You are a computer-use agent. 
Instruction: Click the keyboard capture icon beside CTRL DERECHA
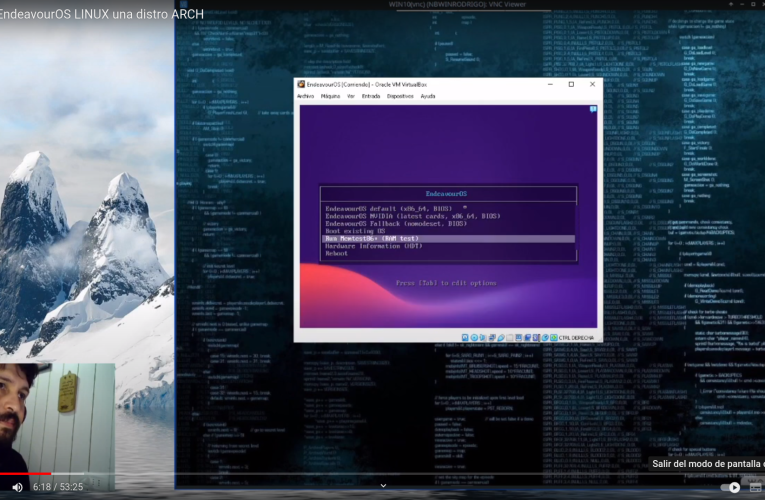tap(554, 338)
